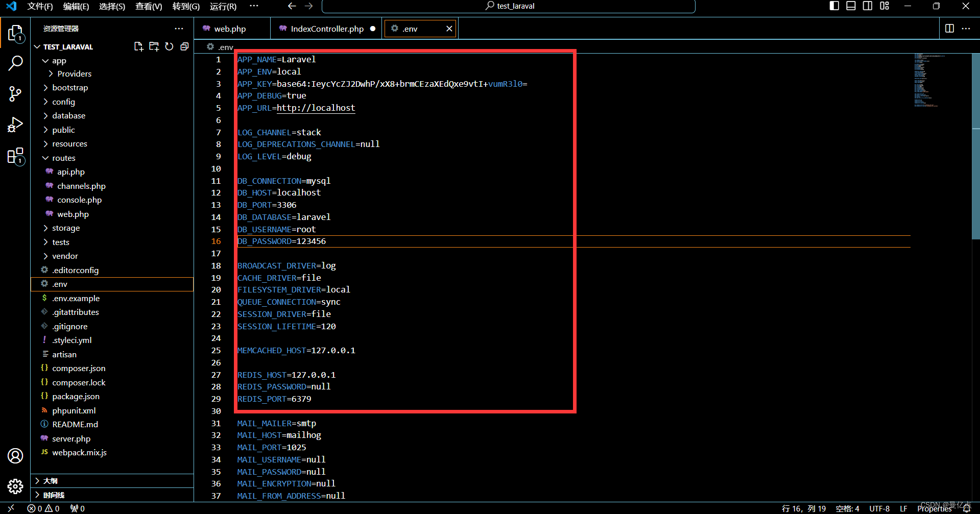The height and width of the screenshot is (514, 980).
Task: Click the New Folder icon in explorer header
Action: pos(154,46)
